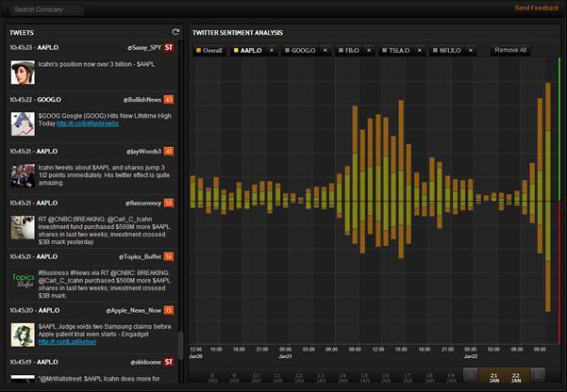Close the GOOG.O series chip
Image resolution: width=567 pixels, height=392 pixels.
click(325, 50)
